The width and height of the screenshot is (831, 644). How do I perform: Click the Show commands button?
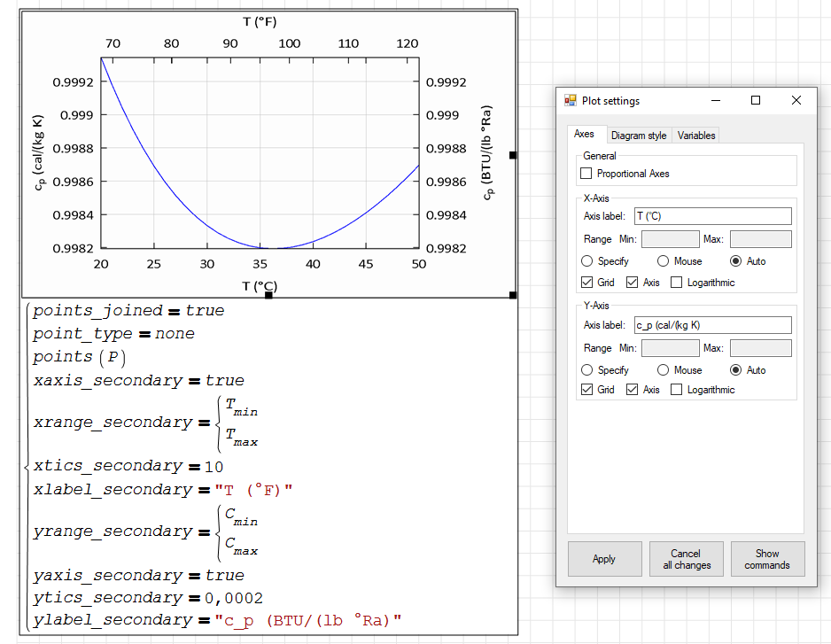[x=766, y=559]
